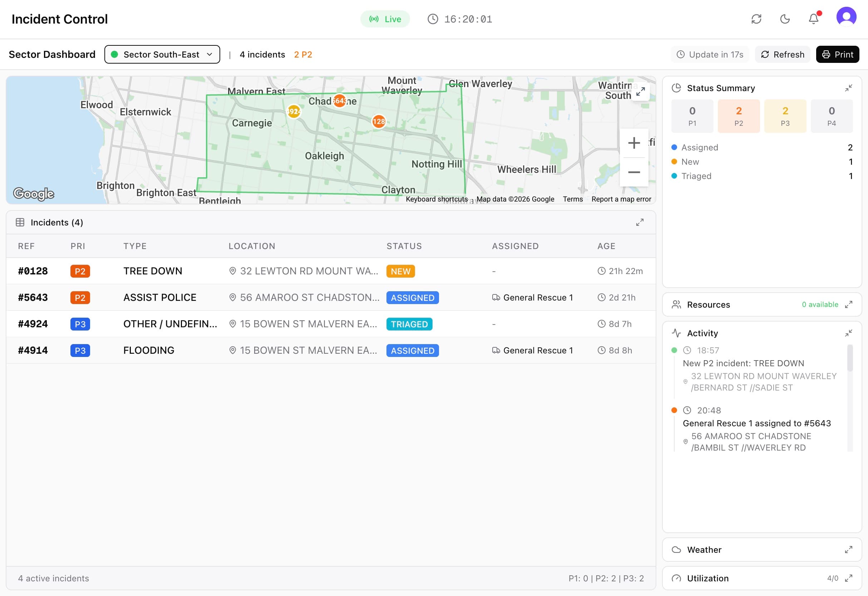The height and width of the screenshot is (596, 868).
Task: Expand the Incidents panel to fullscreen
Action: tap(640, 222)
